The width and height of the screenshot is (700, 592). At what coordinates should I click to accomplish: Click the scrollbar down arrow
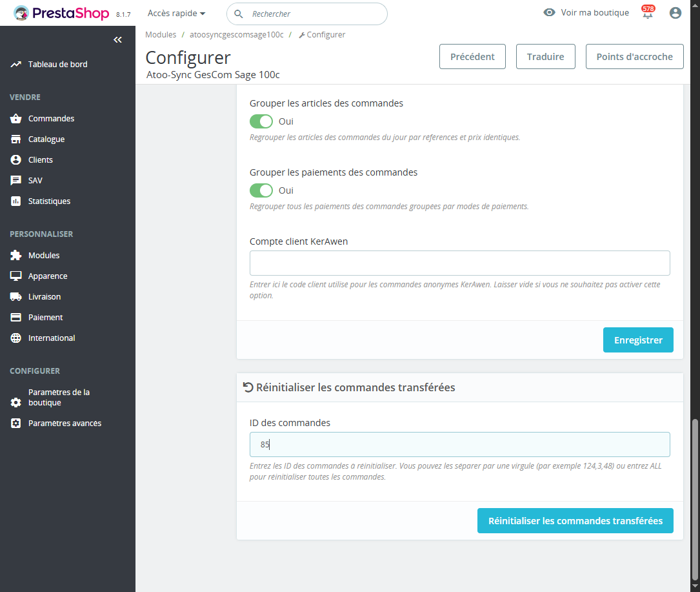tap(695, 587)
